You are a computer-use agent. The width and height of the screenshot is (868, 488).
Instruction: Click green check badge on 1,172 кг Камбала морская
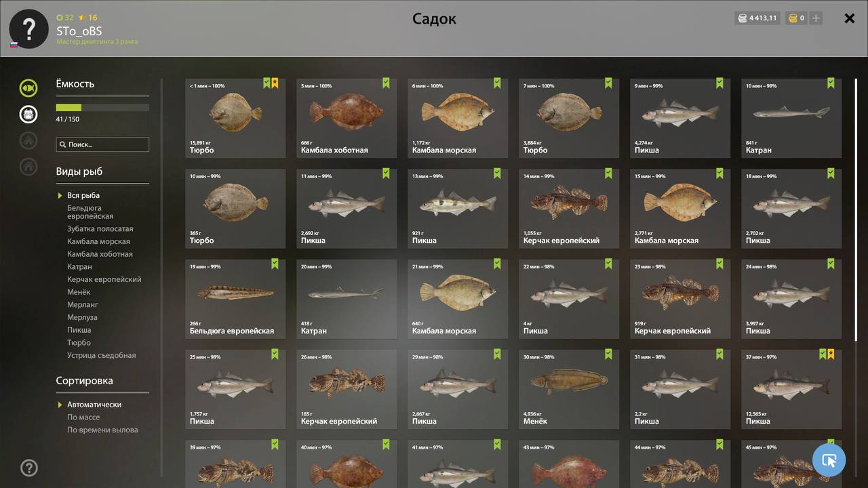(497, 83)
